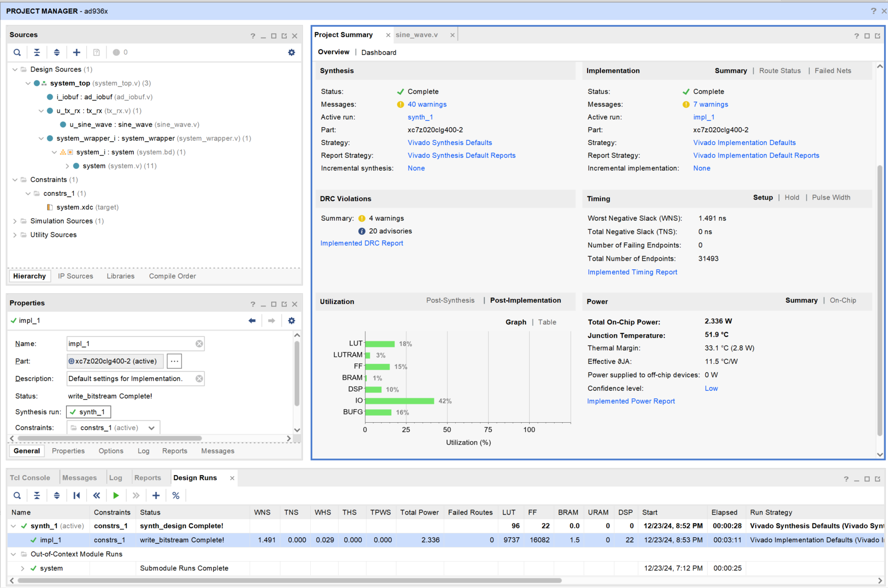Viewport: 888px width, 588px height.
Task: Expand all rows in Design Runs
Action: coord(57,495)
